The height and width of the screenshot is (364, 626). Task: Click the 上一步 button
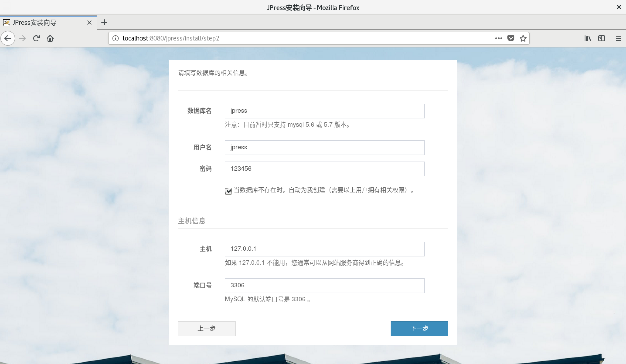(x=206, y=329)
